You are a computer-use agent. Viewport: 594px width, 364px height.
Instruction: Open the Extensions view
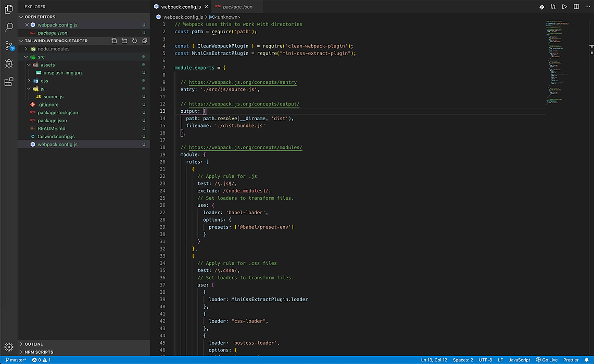(9, 82)
